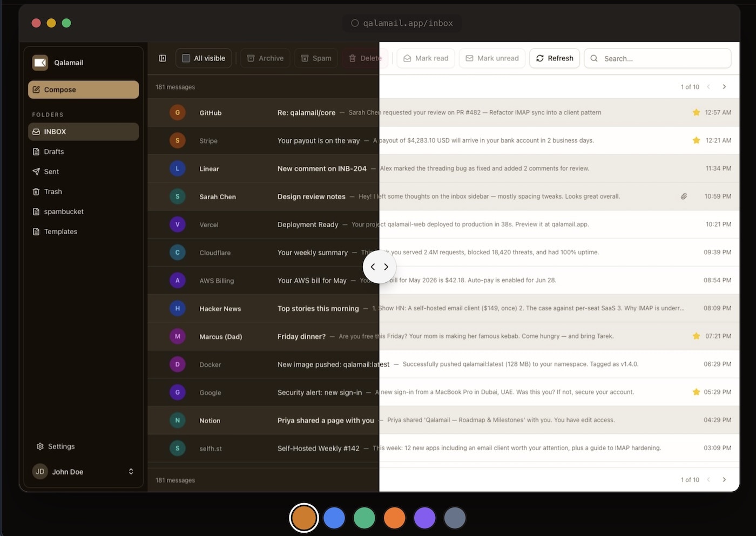The height and width of the screenshot is (536, 756).
Task: Open 'Top stories this morning' email subject
Action: point(318,309)
